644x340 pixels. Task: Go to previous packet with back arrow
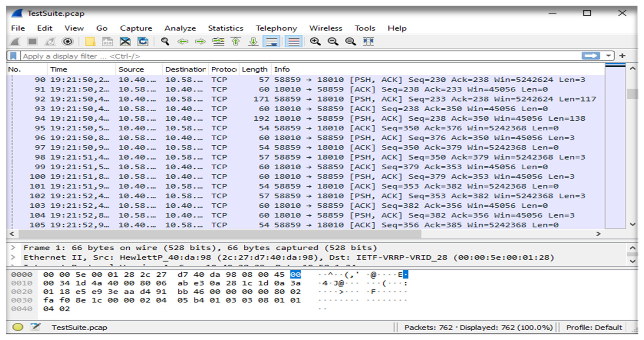click(x=183, y=41)
